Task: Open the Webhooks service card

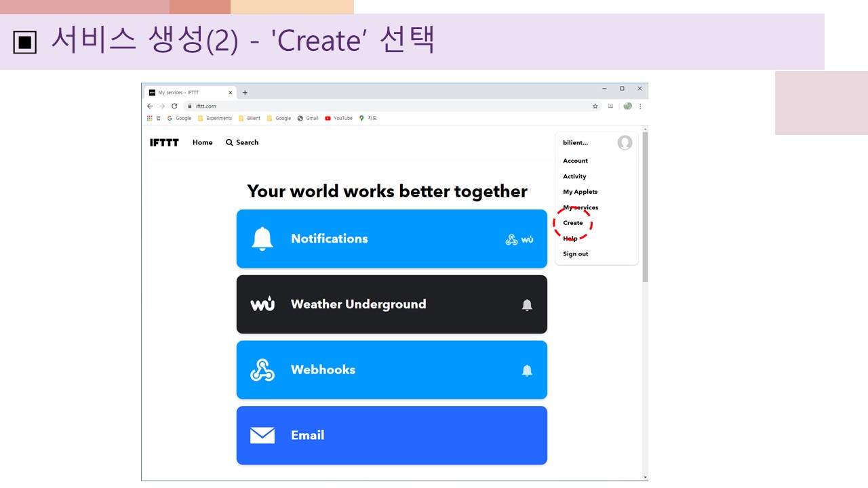Action: coord(392,370)
